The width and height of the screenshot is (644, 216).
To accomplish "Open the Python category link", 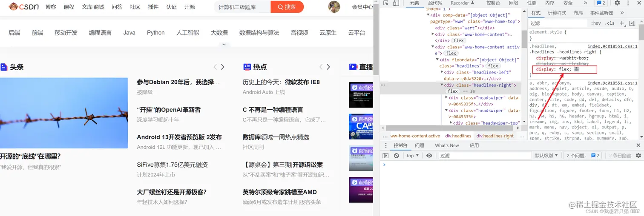I will pyautogui.click(x=156, y=33).
